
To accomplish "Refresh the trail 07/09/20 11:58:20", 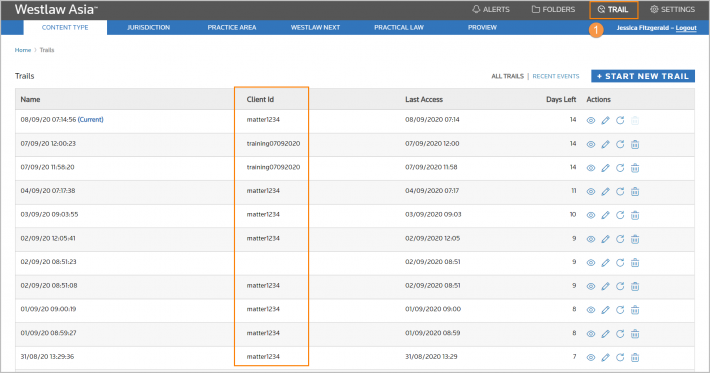I will [620, 167].
